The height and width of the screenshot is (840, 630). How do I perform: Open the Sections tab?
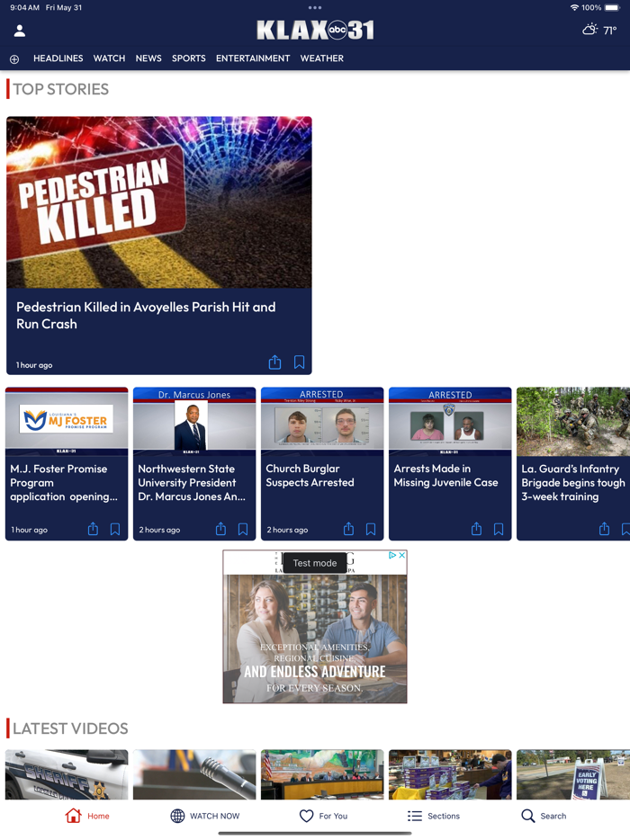tap(433, 816)
